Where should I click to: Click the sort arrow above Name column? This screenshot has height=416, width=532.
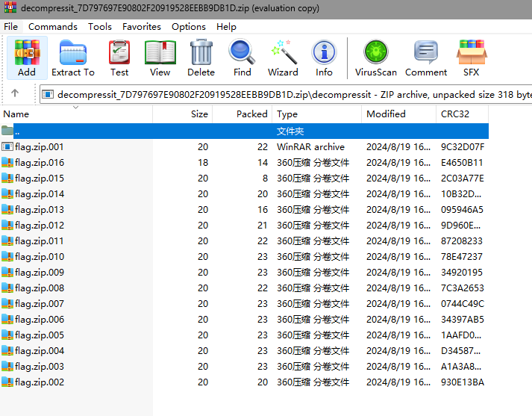click(76, 108)
